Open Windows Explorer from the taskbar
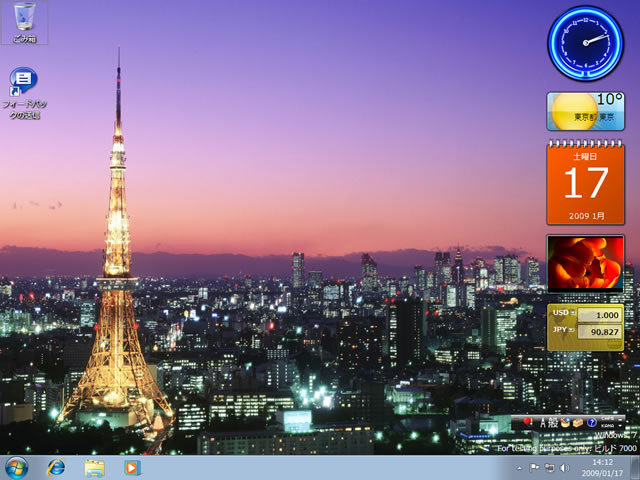This screenshot has width=640, height=480. pyautogui.click(x=95, y=468)
